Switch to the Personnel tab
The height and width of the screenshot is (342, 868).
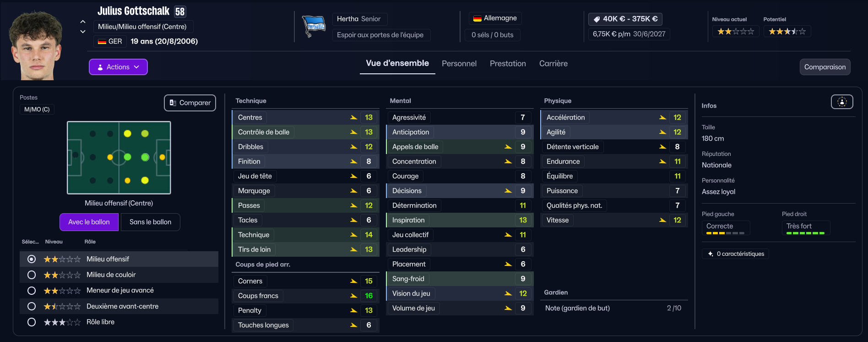pos(459,64)
